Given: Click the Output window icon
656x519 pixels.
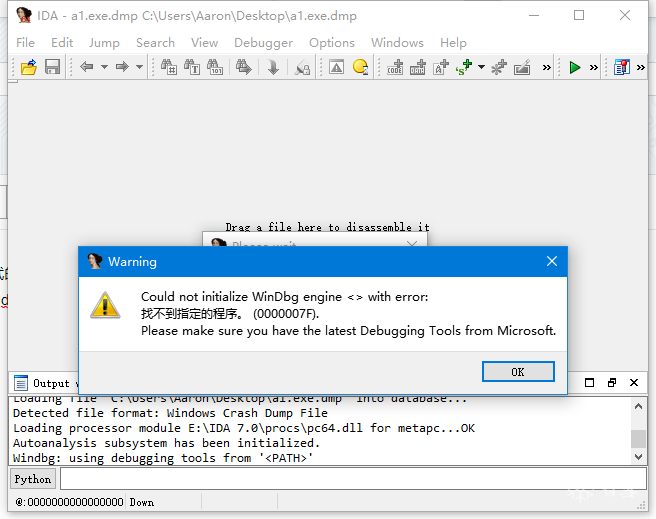Looking at the screenshot, I should pos(20,383).
